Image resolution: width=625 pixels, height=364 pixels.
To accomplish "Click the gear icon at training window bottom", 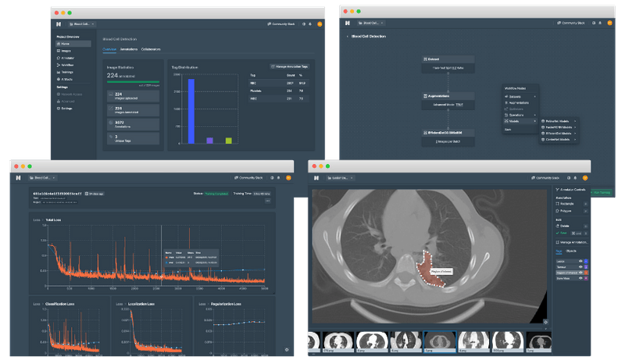I will (x=287, y=350).
